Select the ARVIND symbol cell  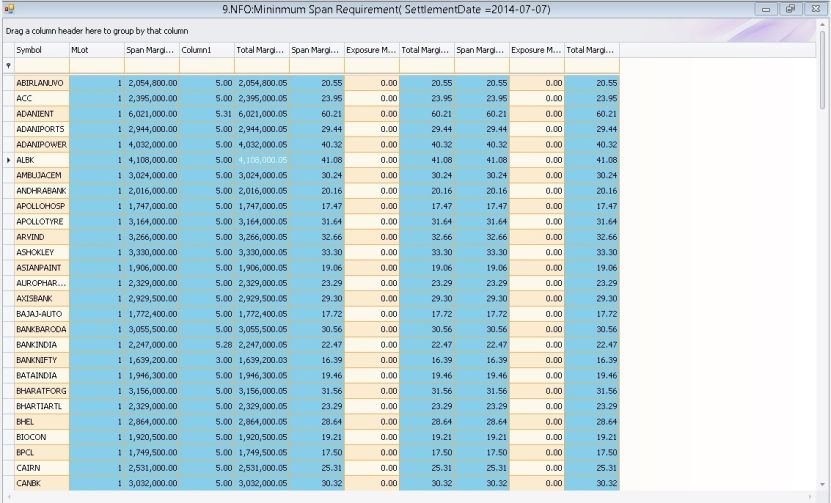tap(41, 236)
